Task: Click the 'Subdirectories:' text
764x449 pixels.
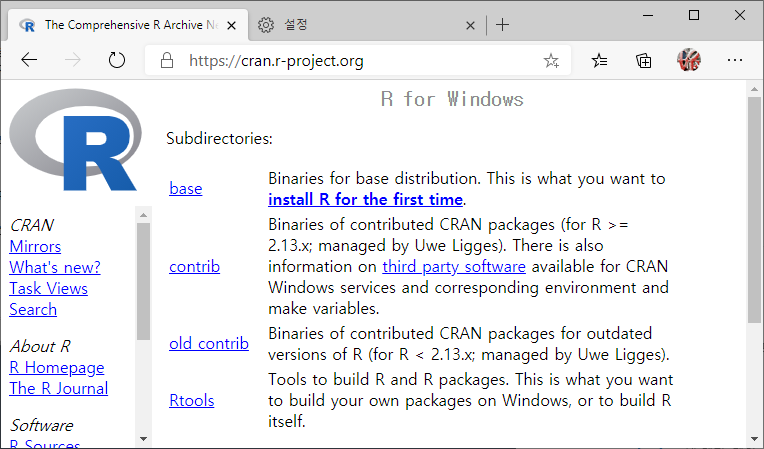Action: (219, 138)
